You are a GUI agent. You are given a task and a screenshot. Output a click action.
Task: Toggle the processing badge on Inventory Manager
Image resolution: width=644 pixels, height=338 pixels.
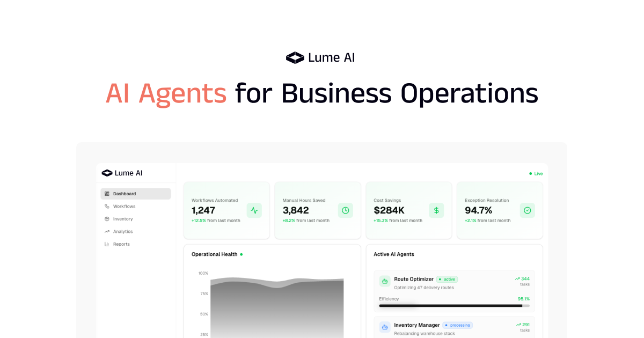[457, 325]
